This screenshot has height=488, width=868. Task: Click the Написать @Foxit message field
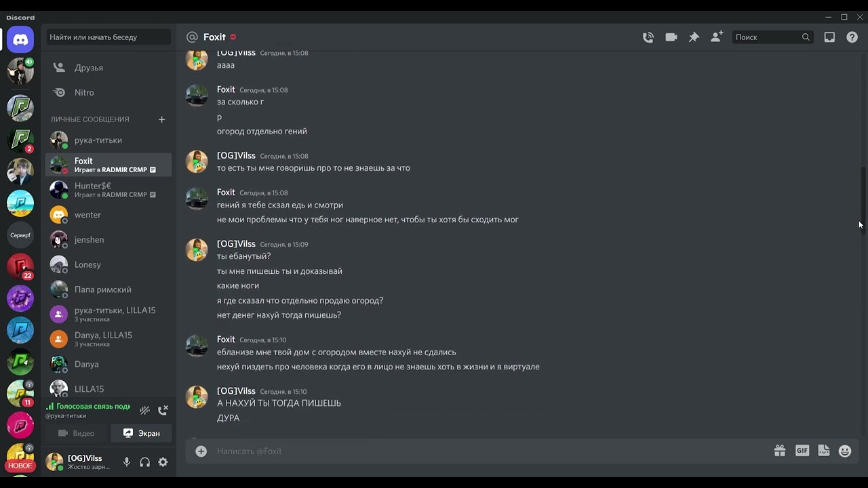pos(475,451)
